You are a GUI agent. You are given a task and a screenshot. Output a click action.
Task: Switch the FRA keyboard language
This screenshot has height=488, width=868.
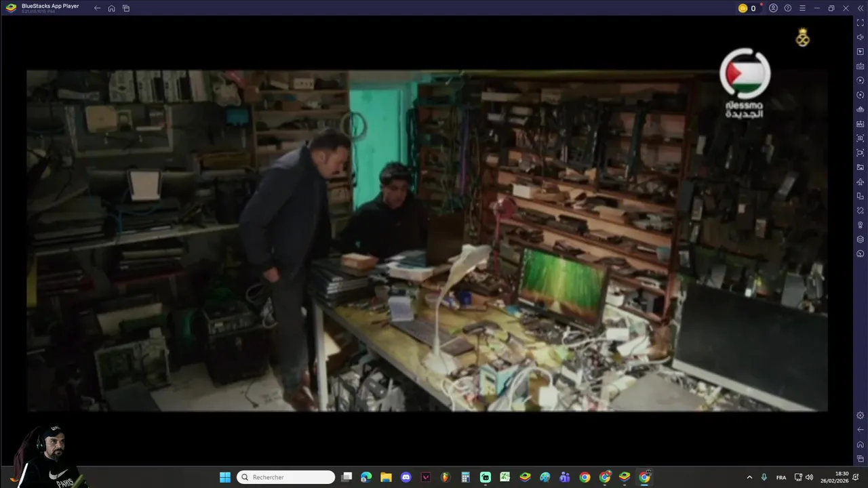tap(781, 477)
